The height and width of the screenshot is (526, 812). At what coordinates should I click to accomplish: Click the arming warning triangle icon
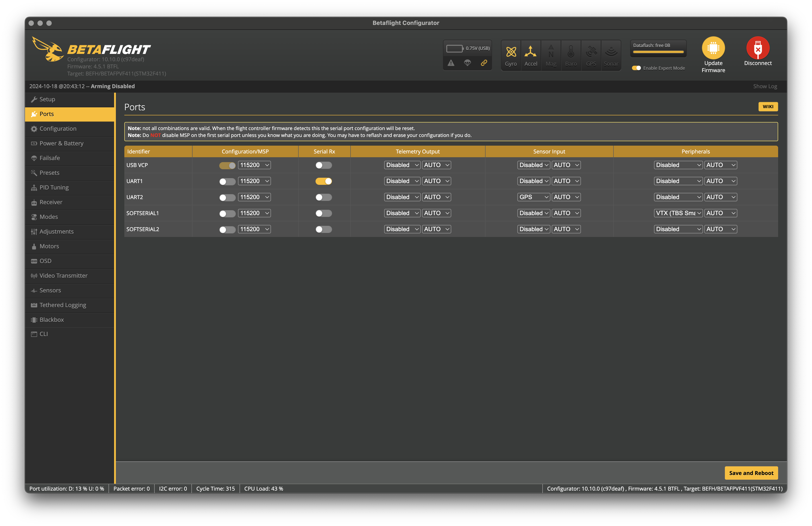(451, 63)
